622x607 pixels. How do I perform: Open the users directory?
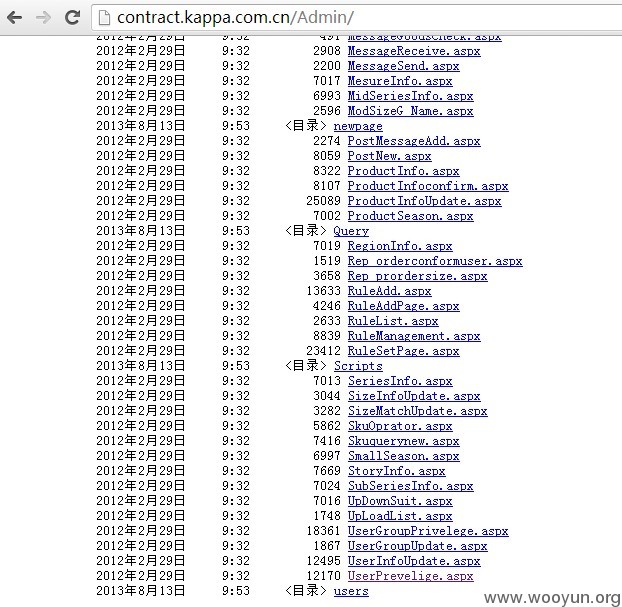click(x=351, y=591)
